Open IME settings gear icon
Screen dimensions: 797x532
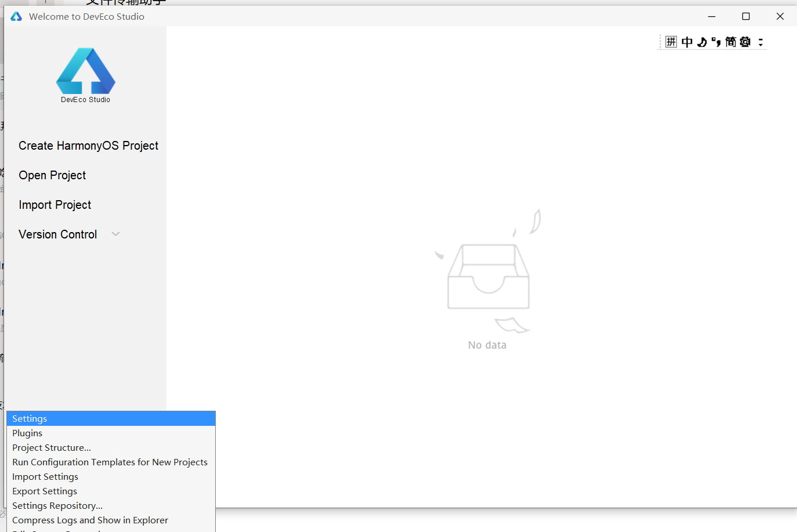coord(745,42)
